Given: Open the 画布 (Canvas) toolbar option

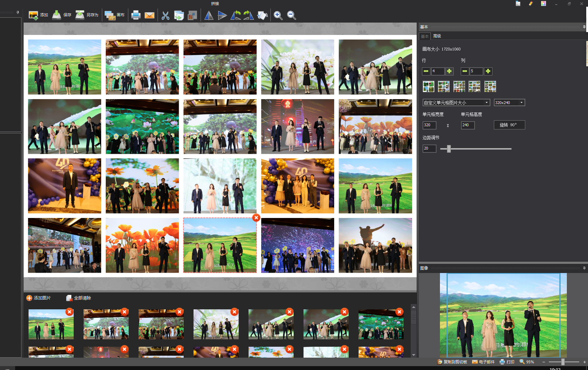Looking at the screenshot, I should point(115,15).
